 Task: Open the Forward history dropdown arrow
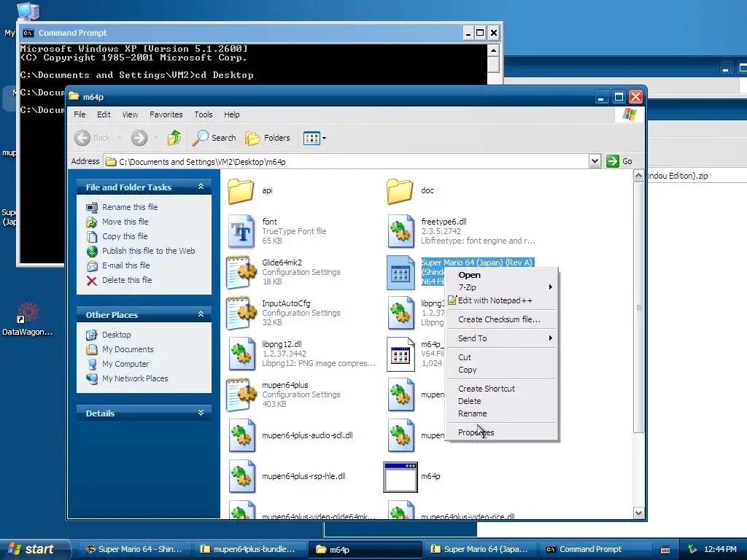(156, 138)
